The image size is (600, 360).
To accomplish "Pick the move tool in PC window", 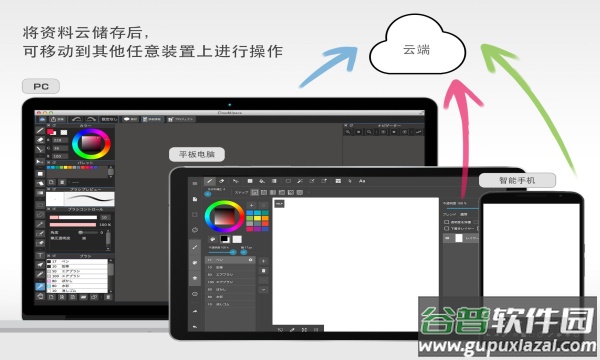I will pyautogui.click(x=40, y=161).
